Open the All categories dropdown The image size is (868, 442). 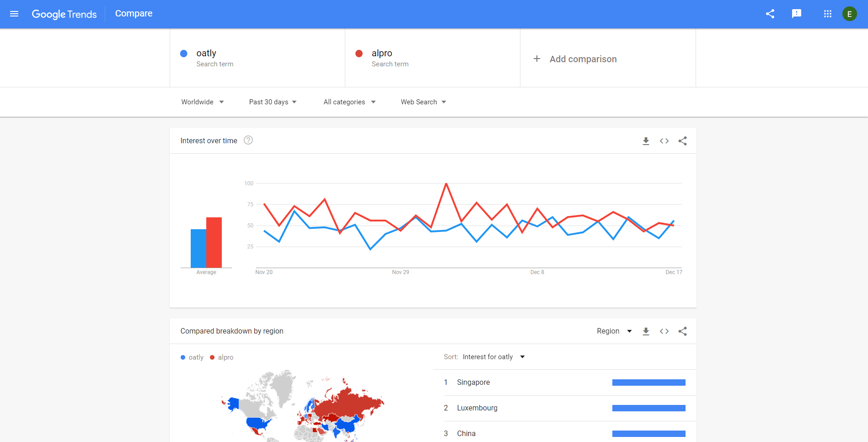350,102
